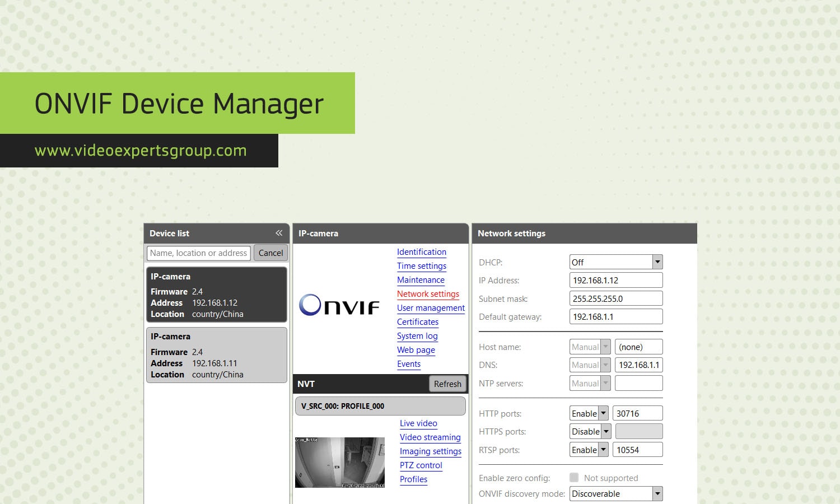Open the Host name Manual dropdown
Viewport: 840px width, 504px height.
[590, 347]
